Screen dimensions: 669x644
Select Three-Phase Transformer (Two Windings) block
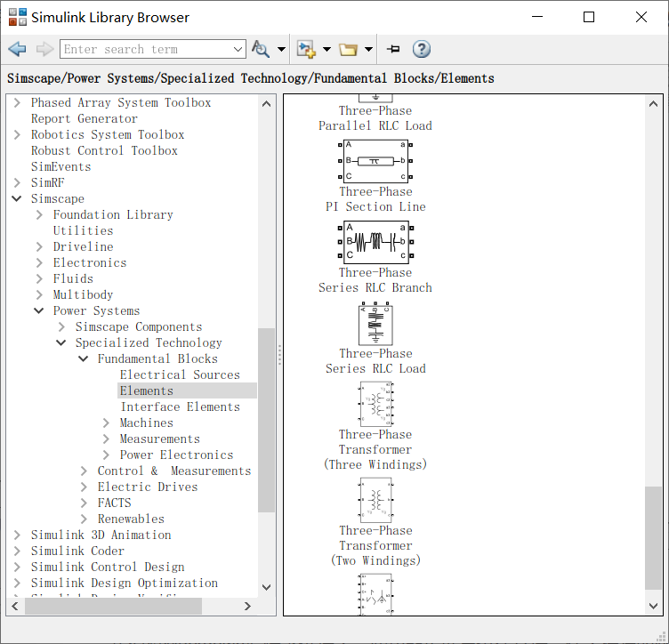(376, 500)
